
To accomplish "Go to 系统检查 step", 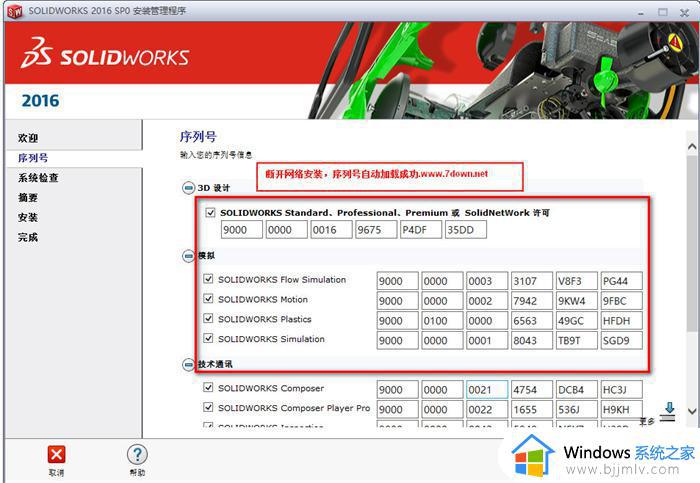I will click(x=38, y=178).
